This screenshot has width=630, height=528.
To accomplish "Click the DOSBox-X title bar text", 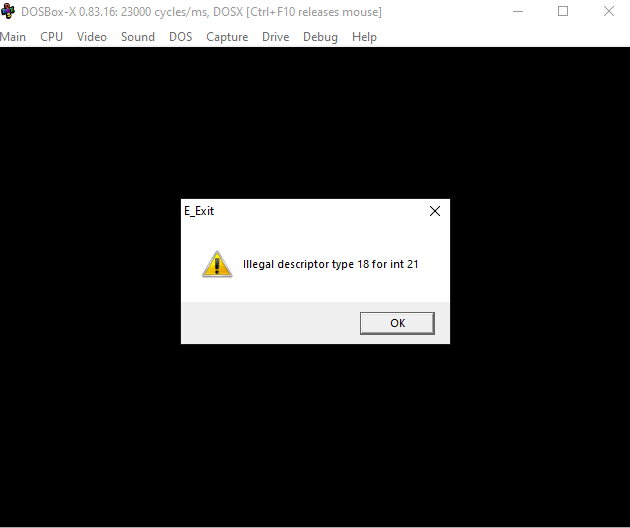I will pos(201,12).
